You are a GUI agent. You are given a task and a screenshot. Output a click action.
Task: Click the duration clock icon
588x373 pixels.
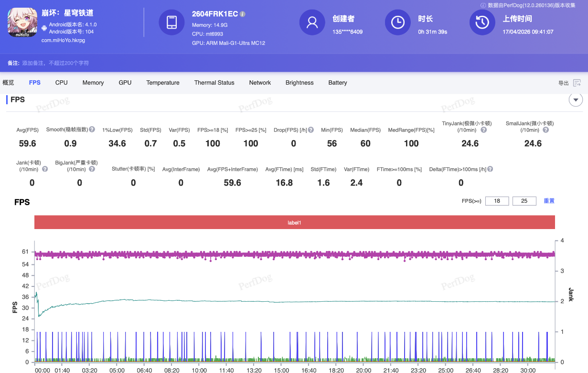(x=398, y=22)
